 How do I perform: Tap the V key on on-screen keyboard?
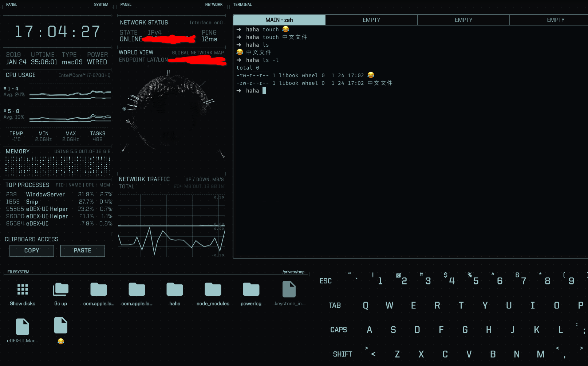click(x=469, y=354)
